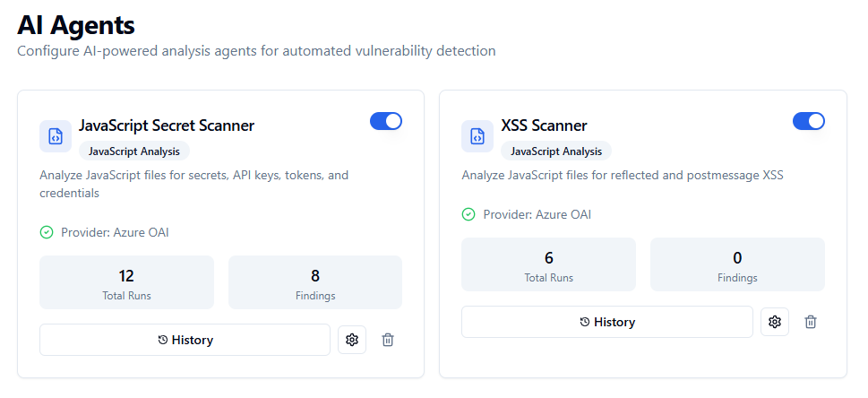Open History for the XSS Scanner
Viewport: 868px width, 398px height.
pyautogui.click(x=606, y=322)
